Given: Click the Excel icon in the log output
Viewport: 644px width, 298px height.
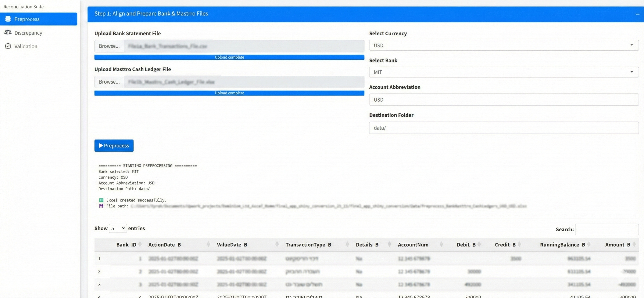Looking at the screenshot, I should coord(101,200).
